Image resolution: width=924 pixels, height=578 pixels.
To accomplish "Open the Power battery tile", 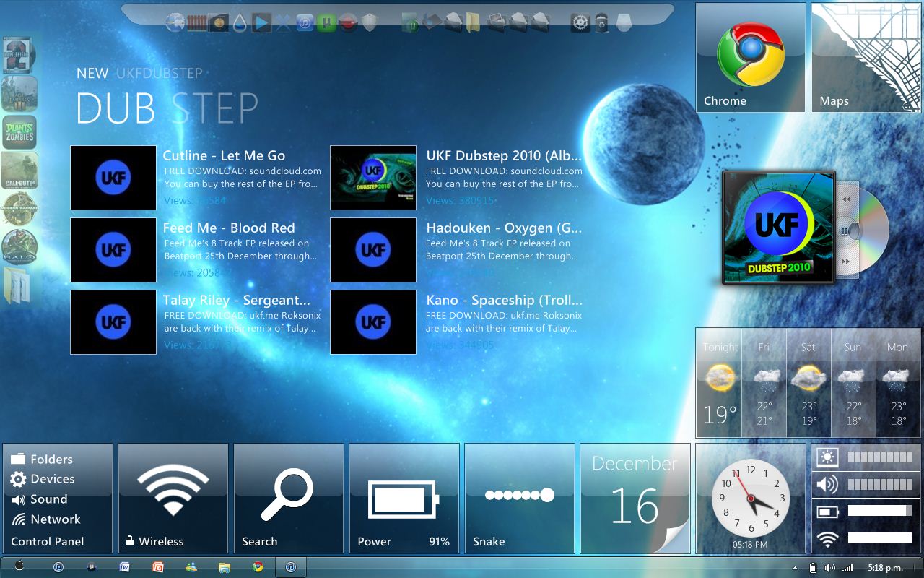I will point(404,499).
